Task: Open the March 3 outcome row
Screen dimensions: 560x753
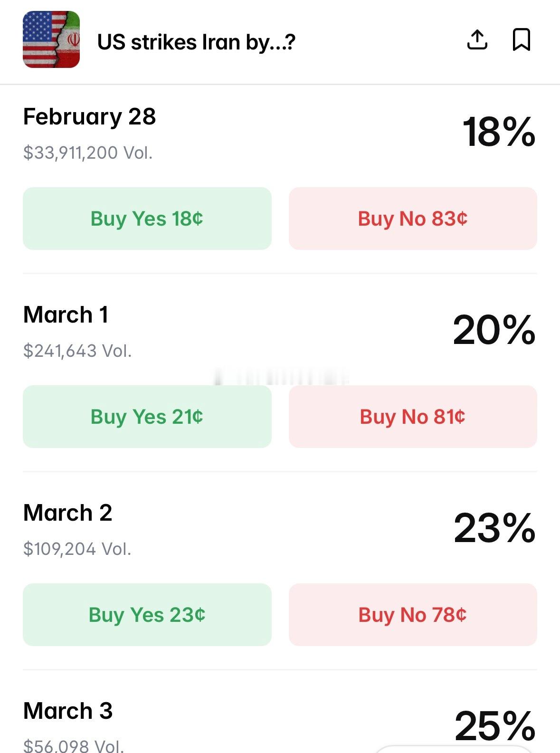Action: pyautogui.click(x=68, y=711)
